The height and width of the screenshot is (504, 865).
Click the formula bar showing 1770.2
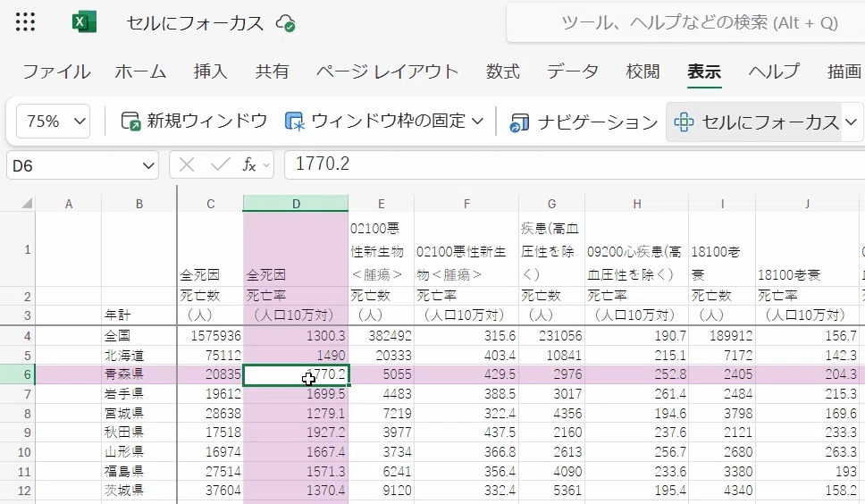click(x=575, y=164)
